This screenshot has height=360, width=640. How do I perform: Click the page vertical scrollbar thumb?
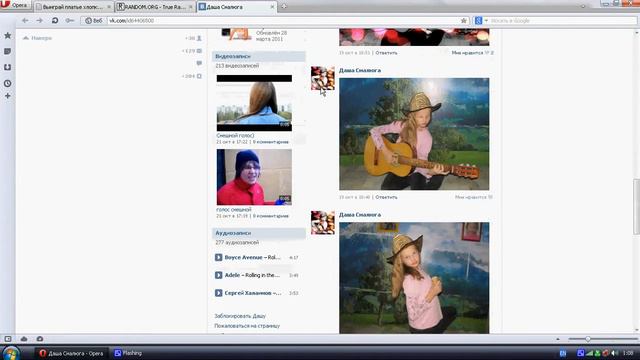coord(636,207)
